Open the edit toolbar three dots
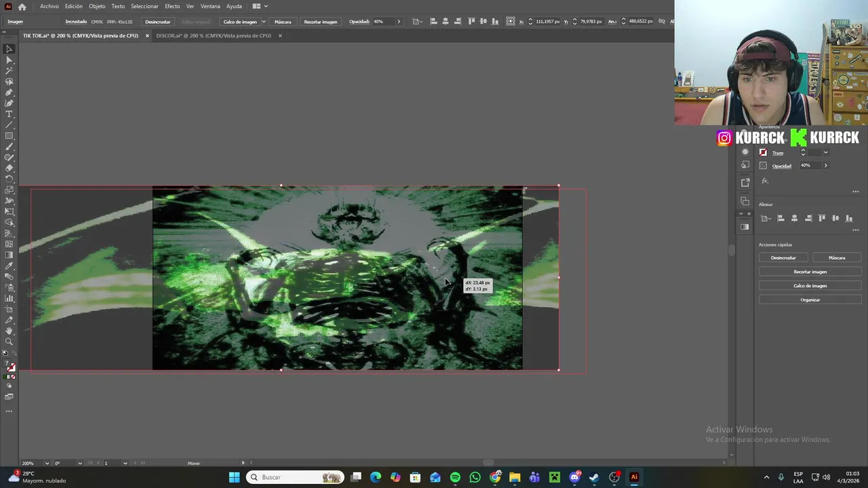This screenshot has height=488, width=868. point(9,411)
